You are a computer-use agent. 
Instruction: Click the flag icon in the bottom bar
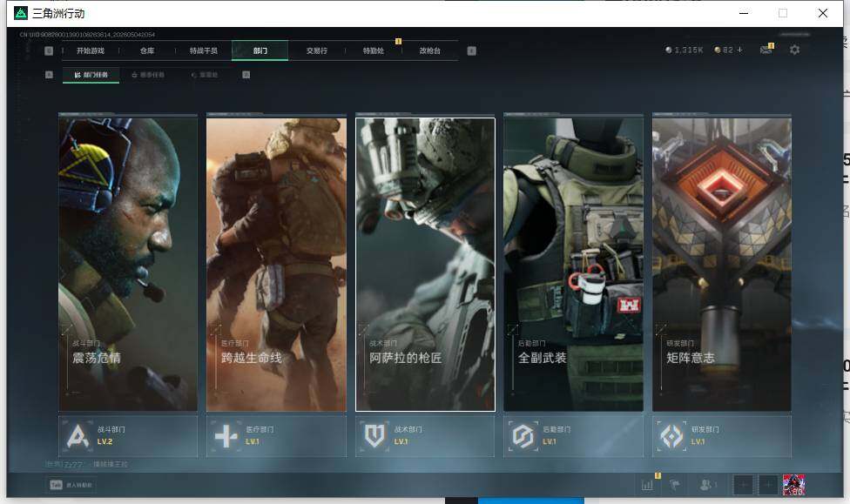tap(675, 485)
